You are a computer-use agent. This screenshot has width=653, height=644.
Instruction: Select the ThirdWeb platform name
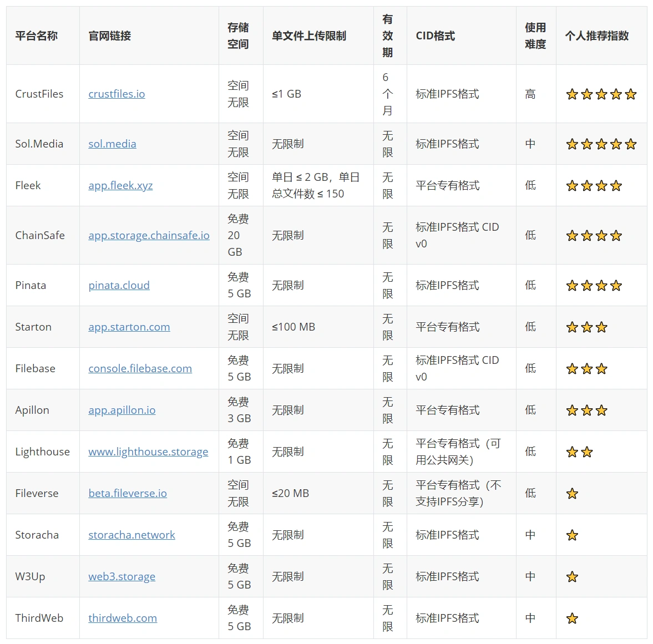pyautogui.click(x=39, y=618)
